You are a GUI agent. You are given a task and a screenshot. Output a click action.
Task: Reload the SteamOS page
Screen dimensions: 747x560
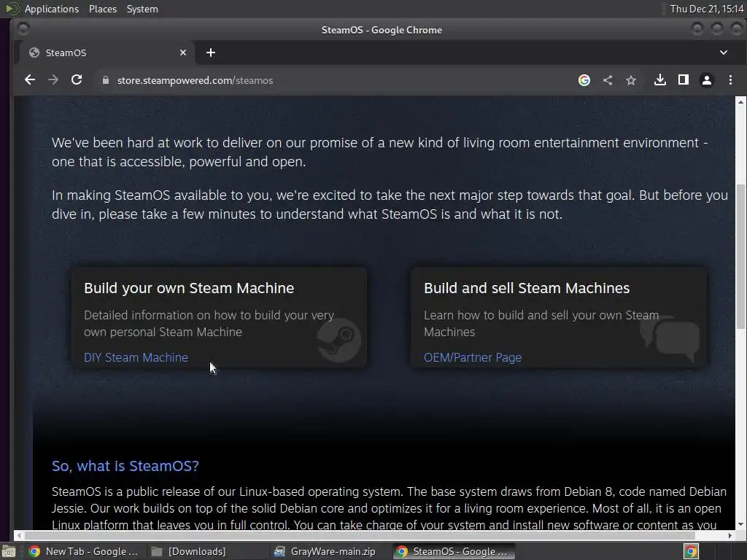pyautogui.click(x=77, y=80)
